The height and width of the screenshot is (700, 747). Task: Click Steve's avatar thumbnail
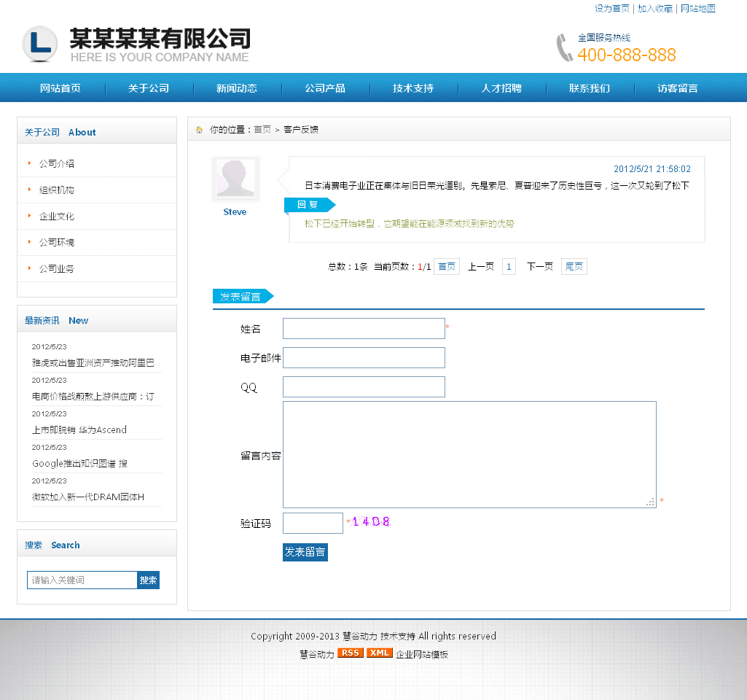(235, 178)
